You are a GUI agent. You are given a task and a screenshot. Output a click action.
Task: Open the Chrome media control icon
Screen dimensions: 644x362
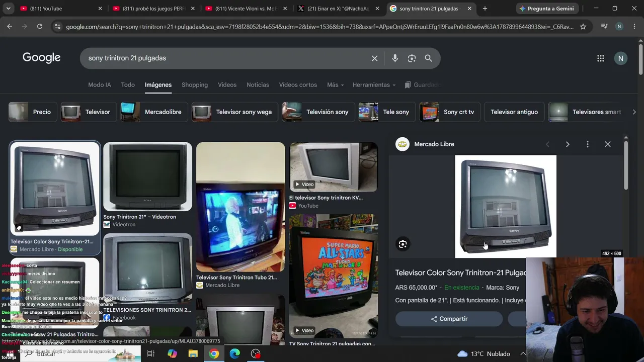coord(604,27)
